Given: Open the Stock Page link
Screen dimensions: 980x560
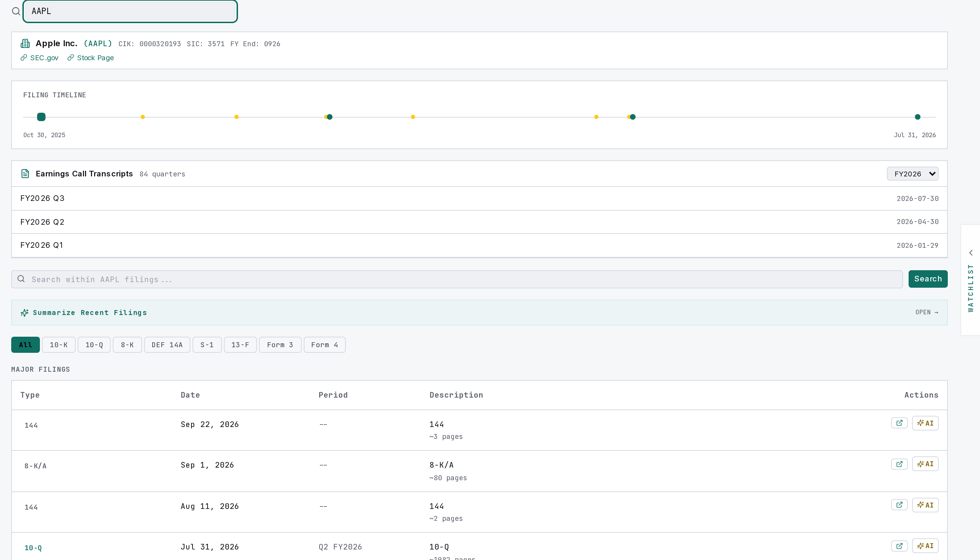Looking at the screenshot, I should (91, 58).
